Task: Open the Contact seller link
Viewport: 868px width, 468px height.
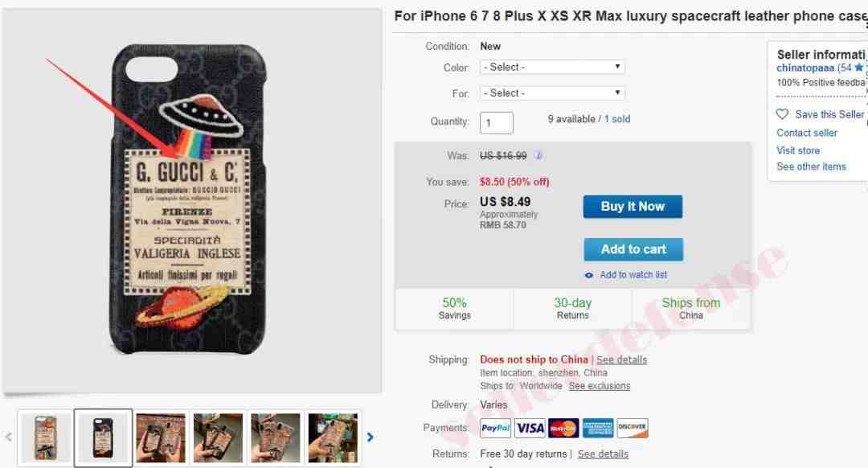Action: click(807, 133)
